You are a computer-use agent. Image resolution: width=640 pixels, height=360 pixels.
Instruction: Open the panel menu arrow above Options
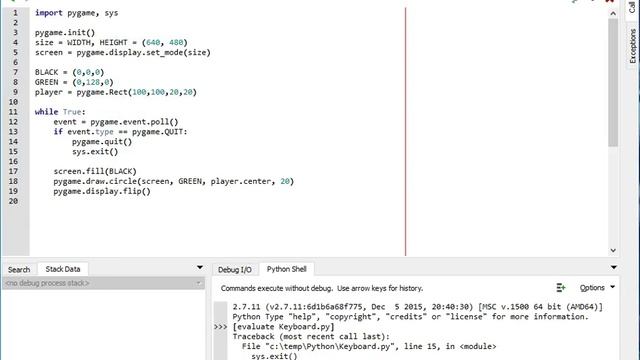click(613, 268)
